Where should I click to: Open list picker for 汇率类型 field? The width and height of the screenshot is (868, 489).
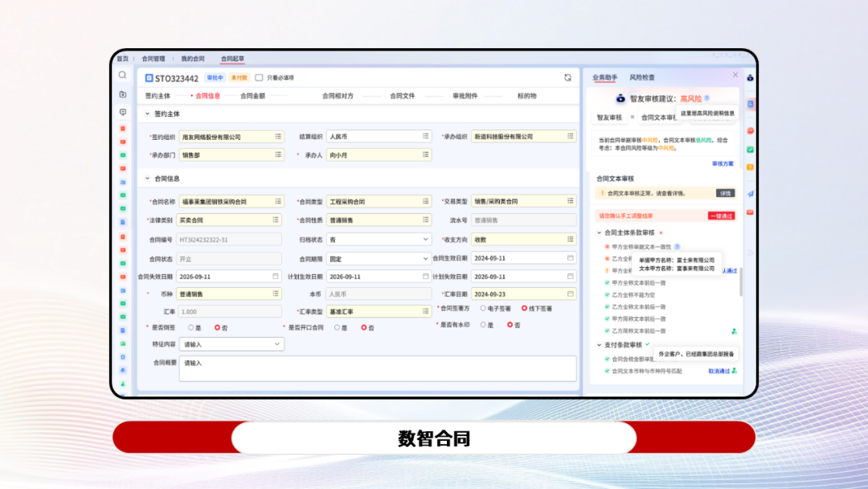(x=425, y=311)
